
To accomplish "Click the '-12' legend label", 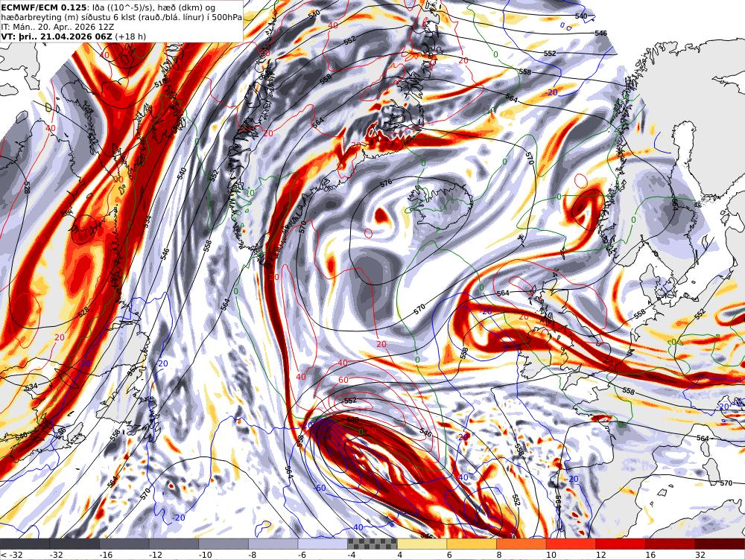I will click(x=156, y=555).
